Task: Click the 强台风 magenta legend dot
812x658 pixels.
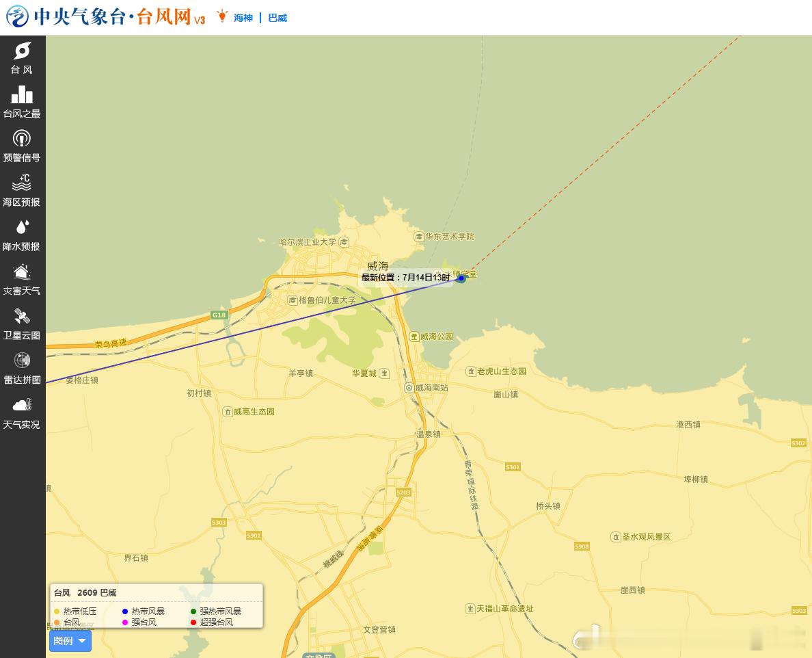Action: 125,622
